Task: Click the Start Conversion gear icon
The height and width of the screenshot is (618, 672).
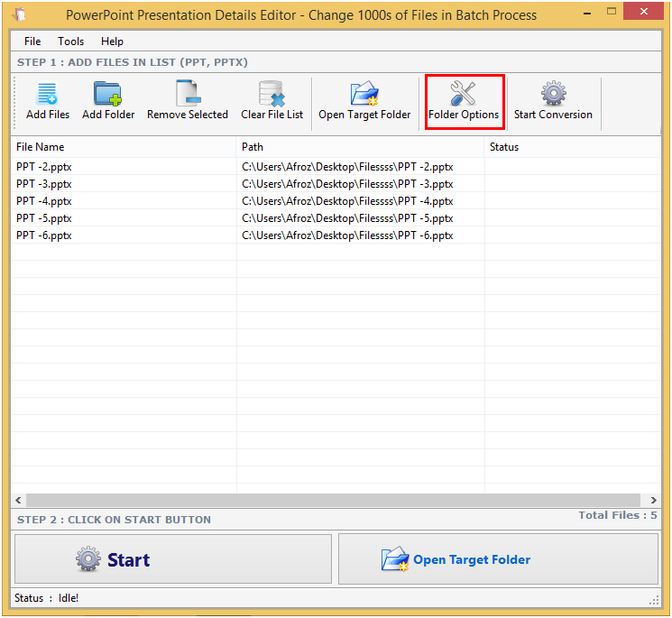Action: 553,93
